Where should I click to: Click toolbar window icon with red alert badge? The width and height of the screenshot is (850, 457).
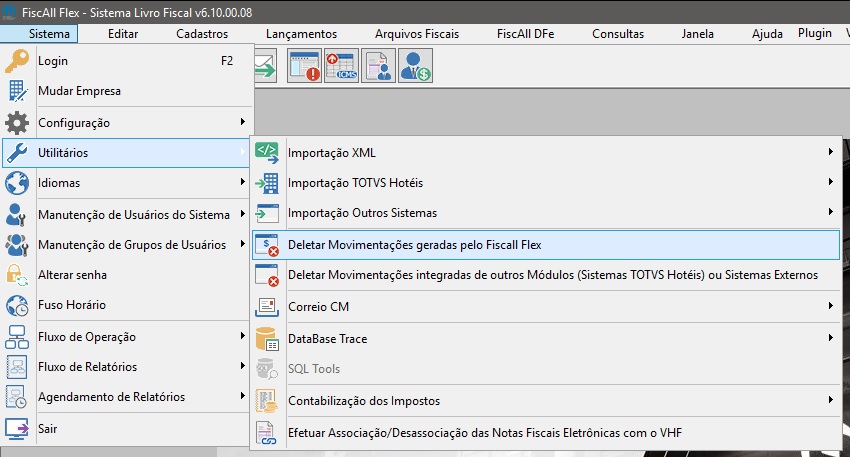coord(305,66)
